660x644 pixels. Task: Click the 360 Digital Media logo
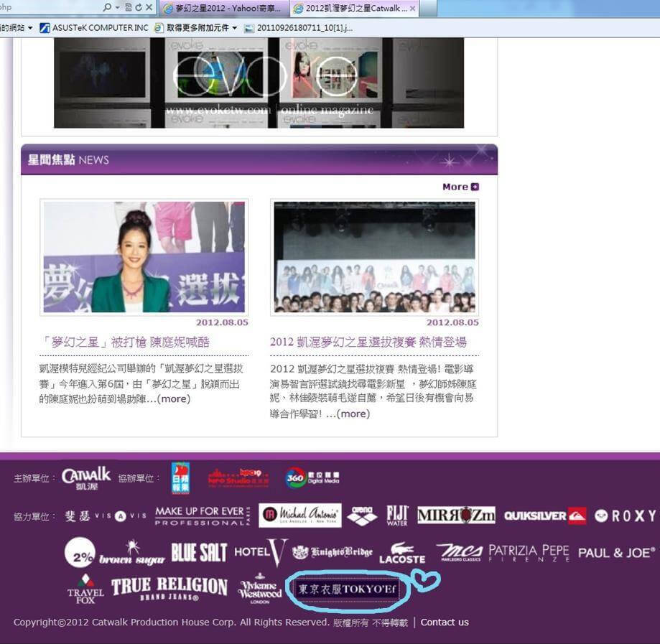312,477
